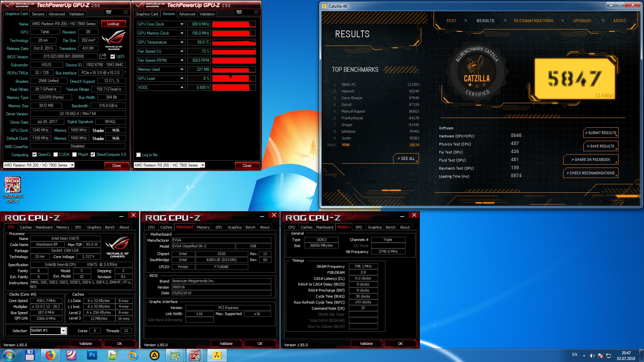Toggle DirectCompute 5.0 checkbox
This screenshot has width=644, height=362.
click(93, 155)
